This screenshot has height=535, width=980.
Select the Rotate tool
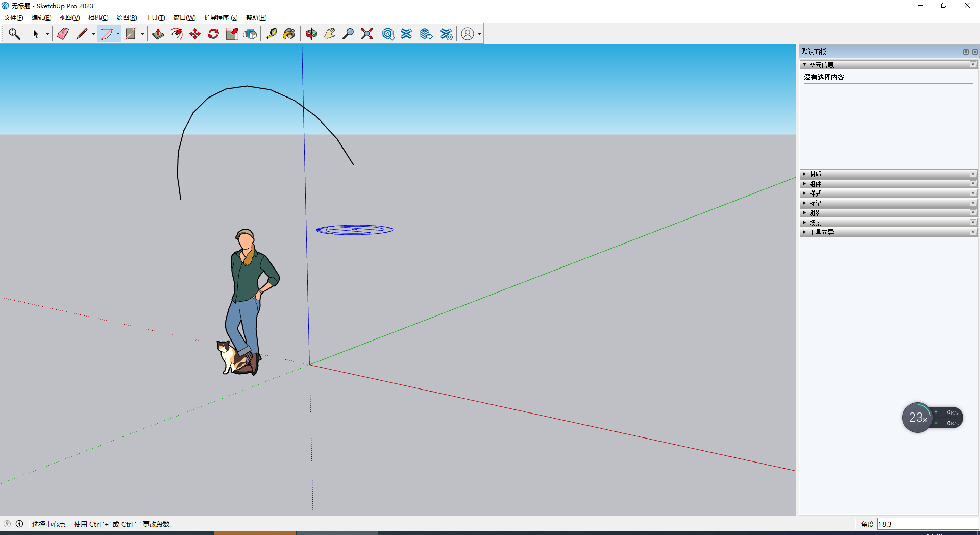(x=213, y=34)
